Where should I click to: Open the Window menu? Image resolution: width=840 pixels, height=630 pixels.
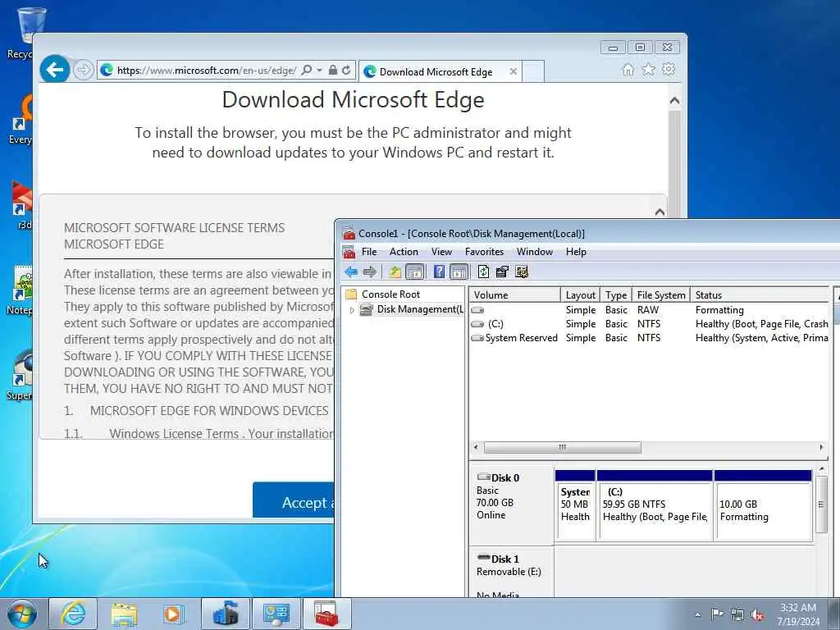click(x=535, y=252)
